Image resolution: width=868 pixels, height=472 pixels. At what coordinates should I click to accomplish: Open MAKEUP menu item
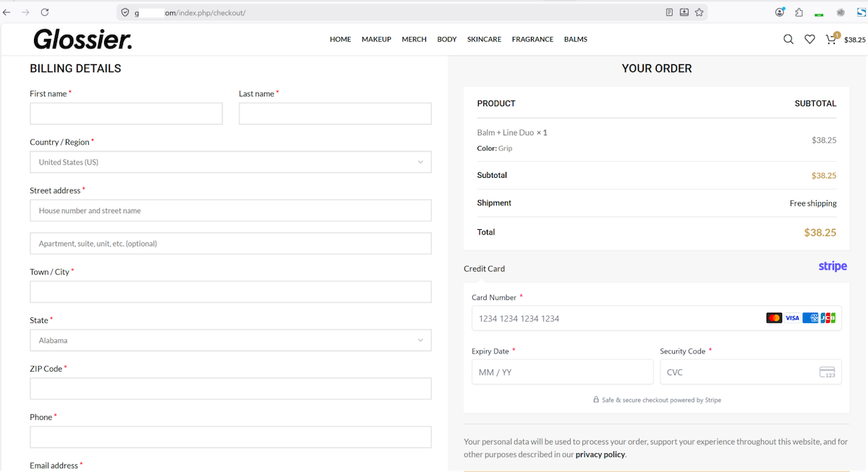click(x=376, y=39)
